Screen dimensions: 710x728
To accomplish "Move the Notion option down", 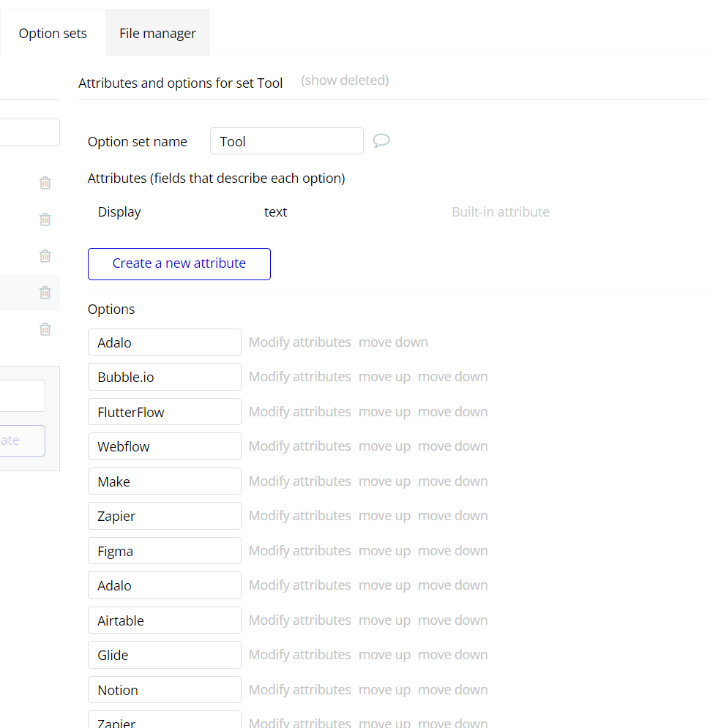I will point(452,690).
